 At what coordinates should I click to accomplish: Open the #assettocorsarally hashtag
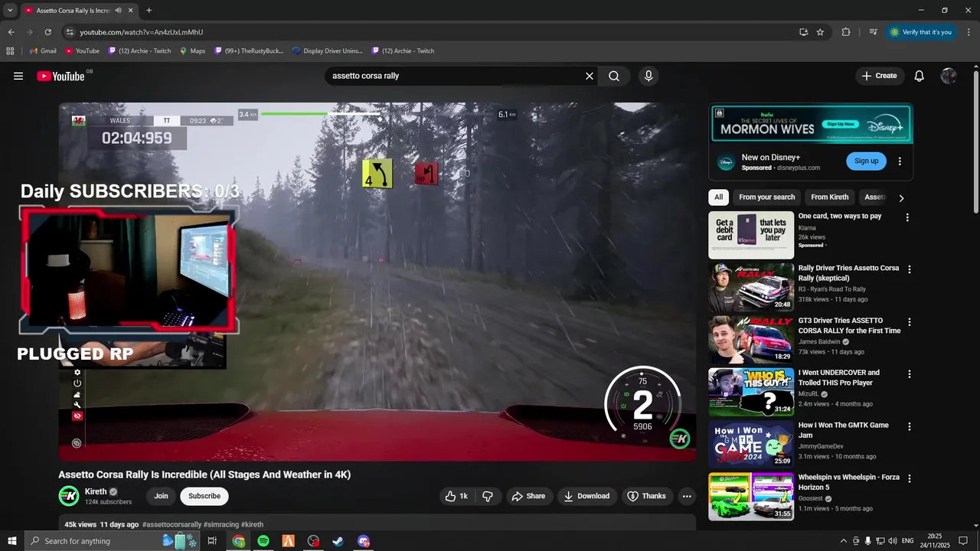click(x=171, y=524)
